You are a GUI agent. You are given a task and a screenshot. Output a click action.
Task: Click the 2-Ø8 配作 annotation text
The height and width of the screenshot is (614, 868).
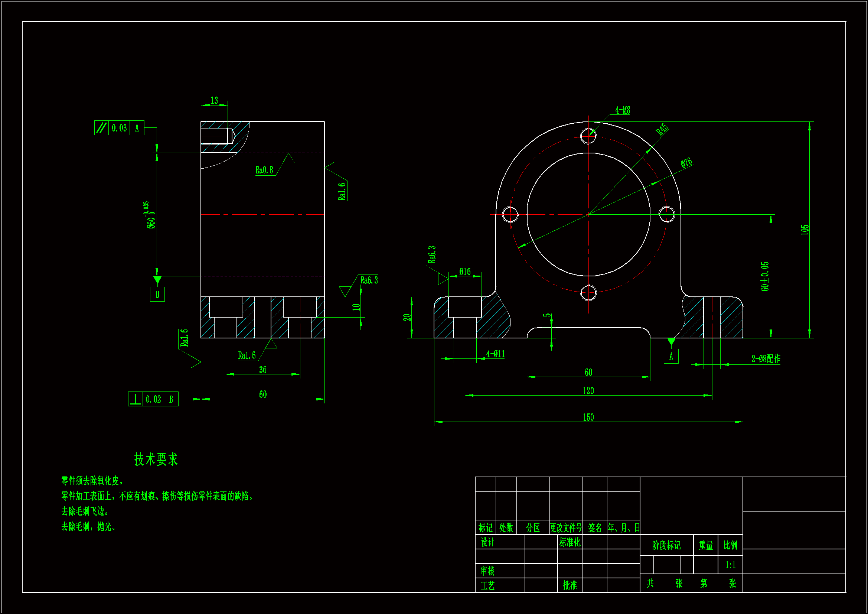click(x=766, y=359)
